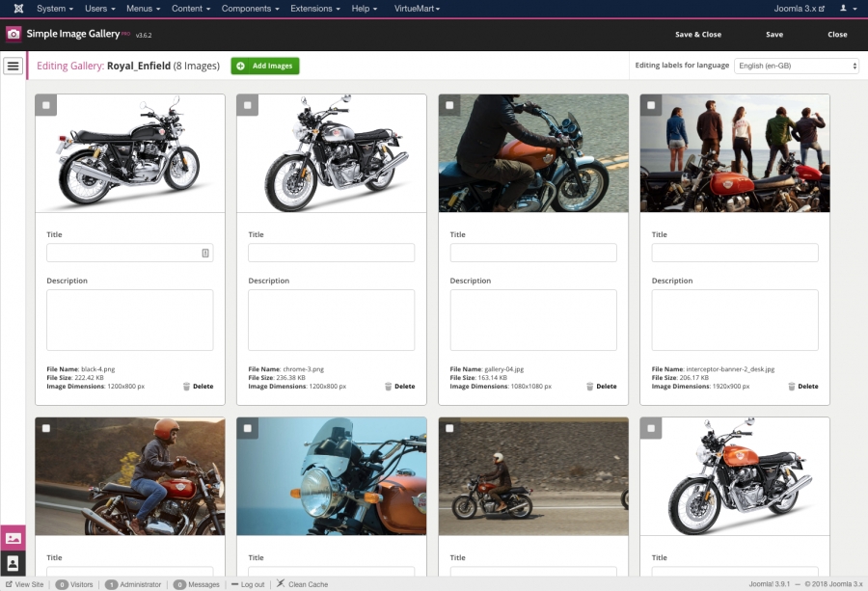The image size is (868, 591).
Task: Open the Joomla 3.x site link
Action: point(800,9)
